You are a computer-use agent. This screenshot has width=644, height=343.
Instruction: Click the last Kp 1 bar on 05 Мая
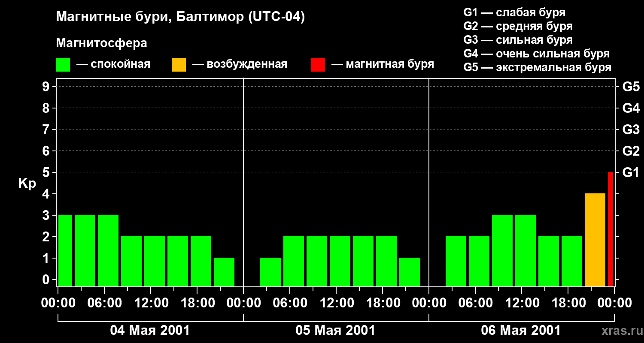[410, 272]
